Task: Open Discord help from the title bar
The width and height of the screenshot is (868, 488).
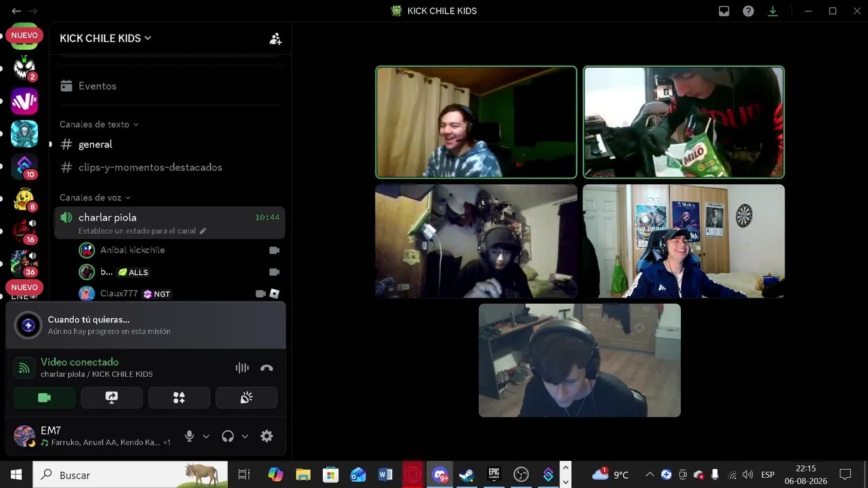Action: (x=748, y=11)
